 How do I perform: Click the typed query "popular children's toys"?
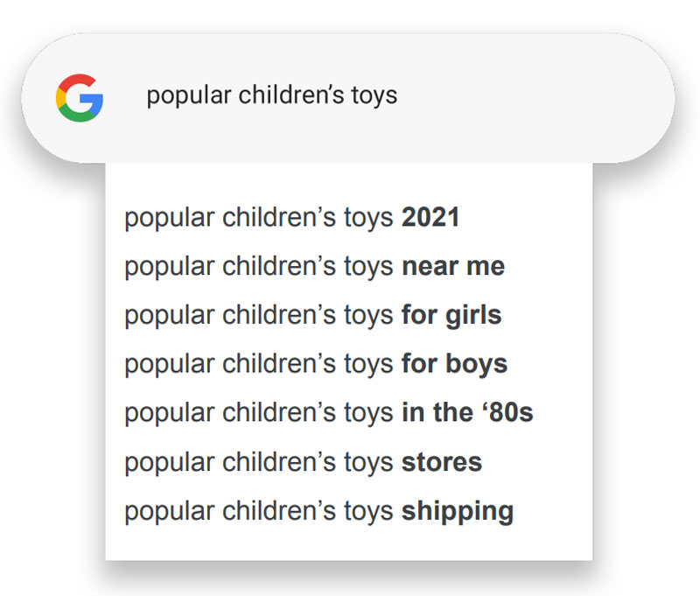(271, 95)
